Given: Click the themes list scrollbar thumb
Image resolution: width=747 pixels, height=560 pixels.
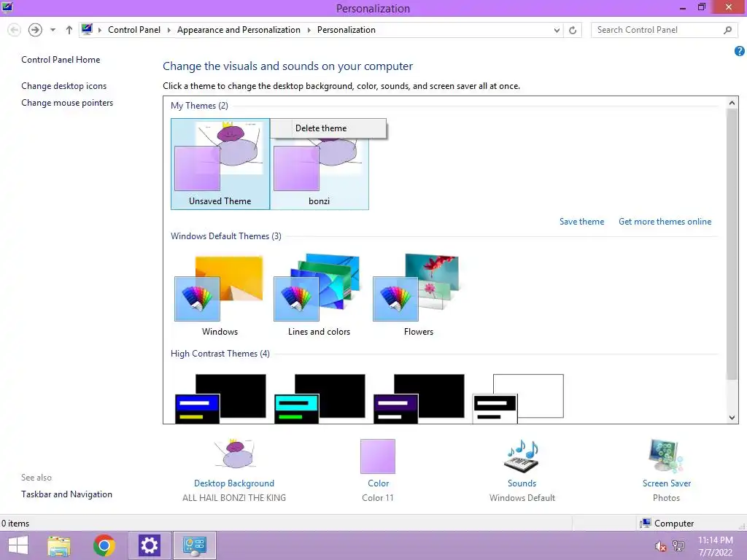Looking at the screenshot, I should pyautogui.click(x=732, y=244).
